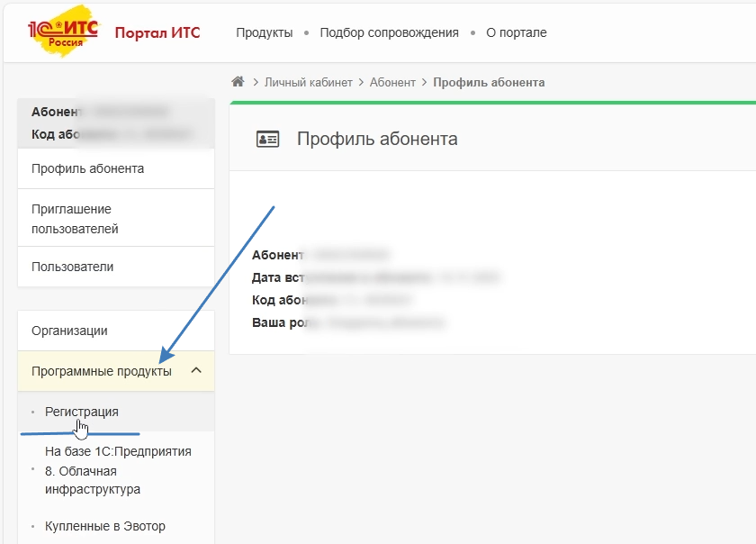Open the Купленные в Эвотор submenu item
The image size is (756, 544).
(105, 526)
